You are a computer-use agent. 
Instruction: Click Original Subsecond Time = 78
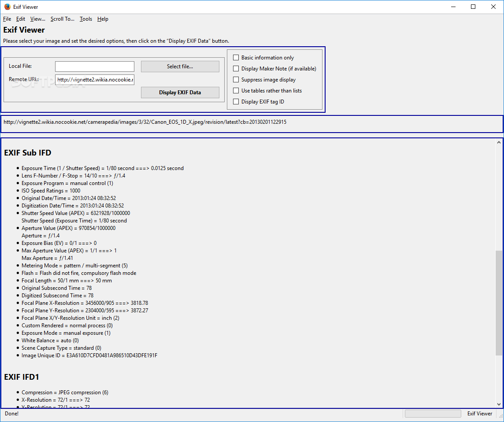56,288
